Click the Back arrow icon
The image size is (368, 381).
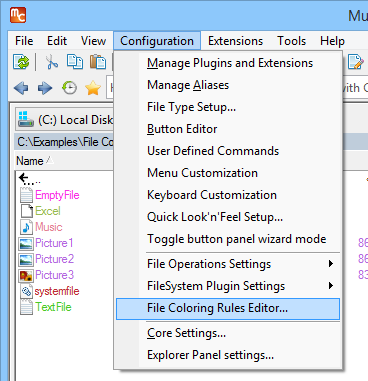pos(21,88)
